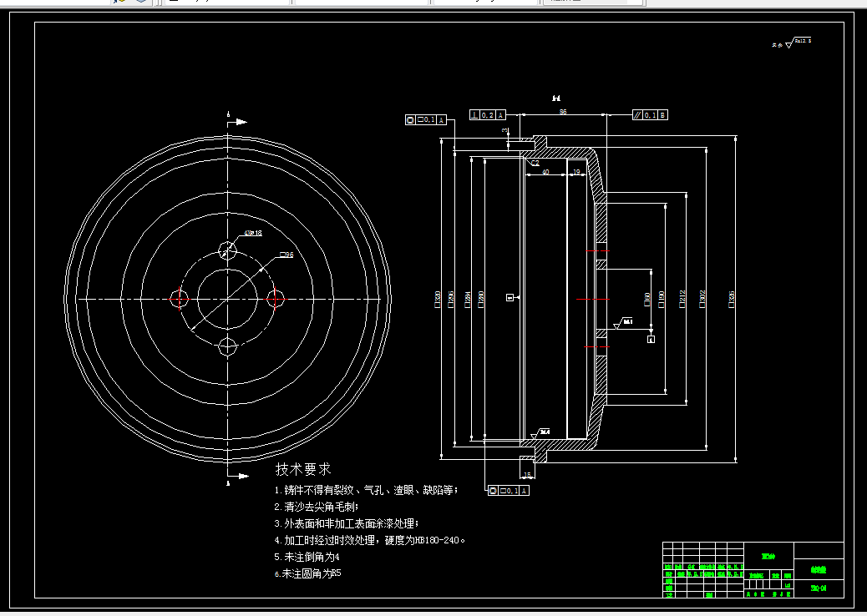
Task: Select the top bolt hole circle
Action: click(x=227, y=250)
